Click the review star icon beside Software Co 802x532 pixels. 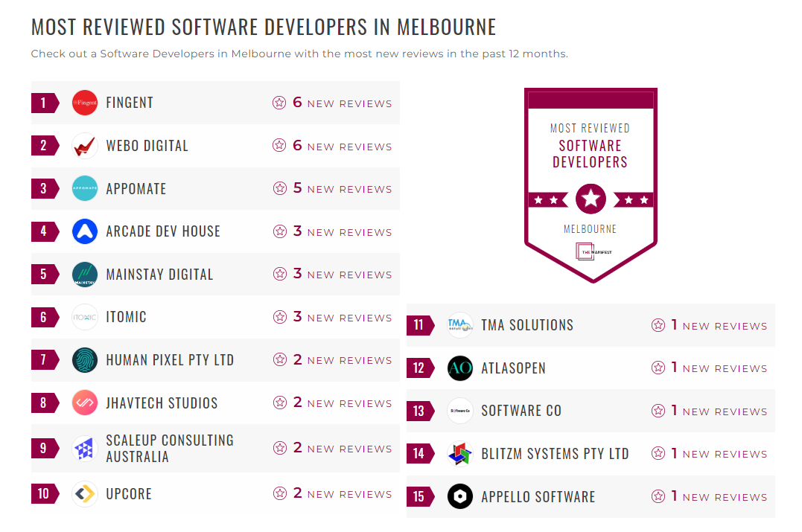click(x=658, y=410)
